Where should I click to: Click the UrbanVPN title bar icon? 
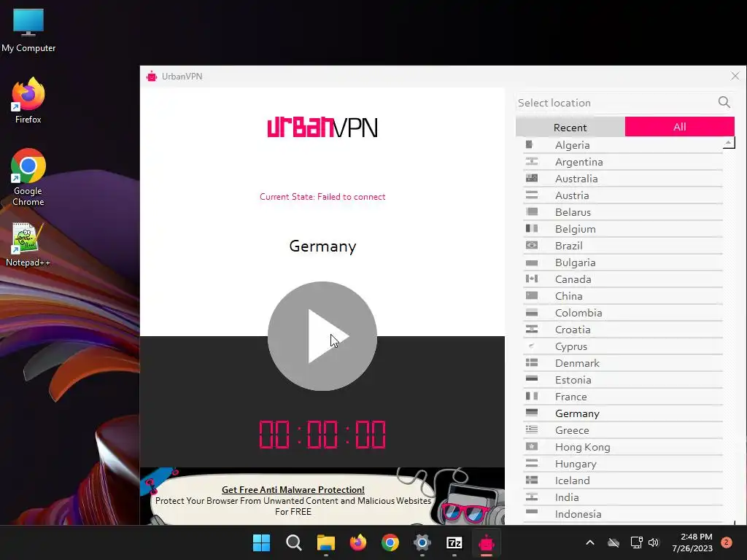pyautogui.click(x=152, y=76)
